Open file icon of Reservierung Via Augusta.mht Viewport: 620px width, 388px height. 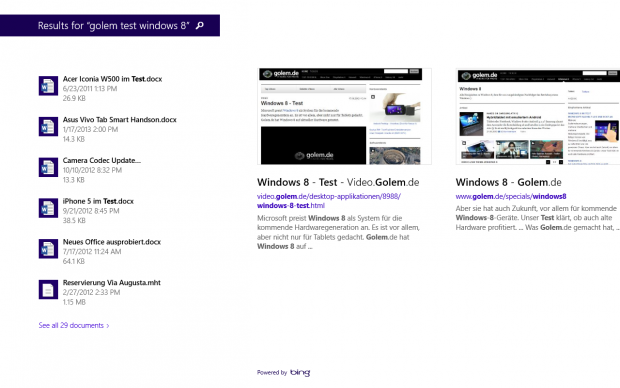click(48, 290)
